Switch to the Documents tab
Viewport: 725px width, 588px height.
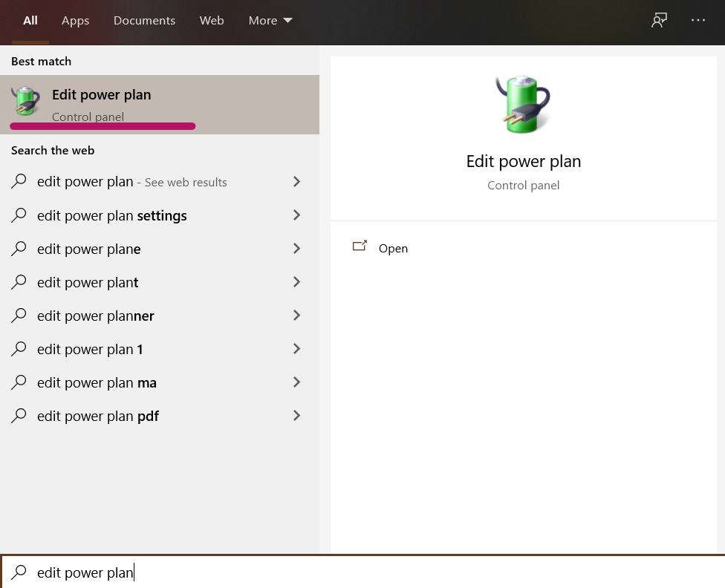pyautogui.click(x=144, y=21)
